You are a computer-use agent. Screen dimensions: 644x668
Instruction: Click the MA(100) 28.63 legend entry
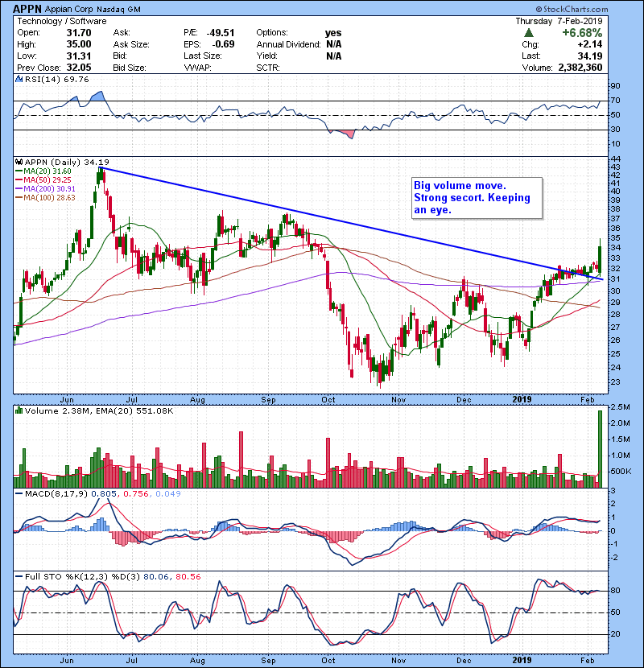(45, 198)
